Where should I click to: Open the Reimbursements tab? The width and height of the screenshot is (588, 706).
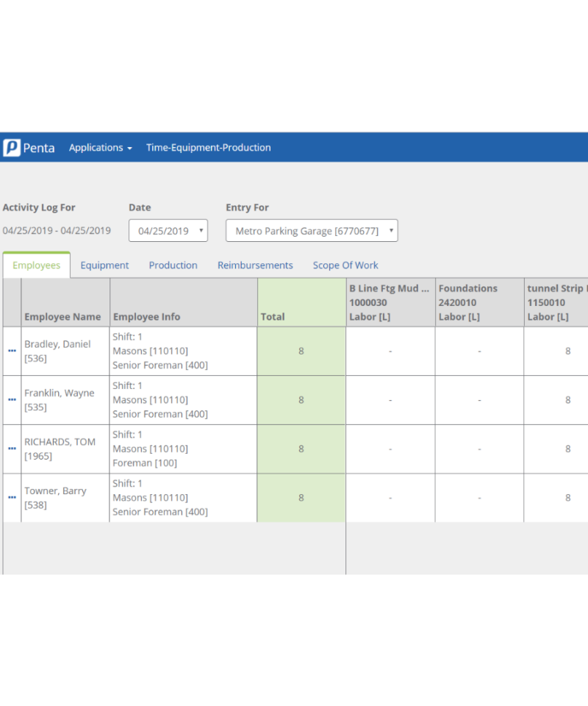pyautogui.click(x=255, y=265)
